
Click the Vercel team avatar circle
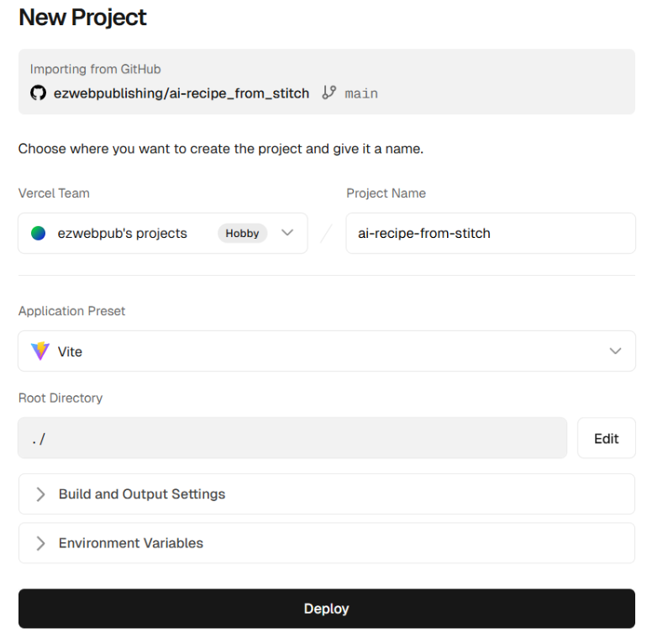pyautogui.click(x=38, y=234)
